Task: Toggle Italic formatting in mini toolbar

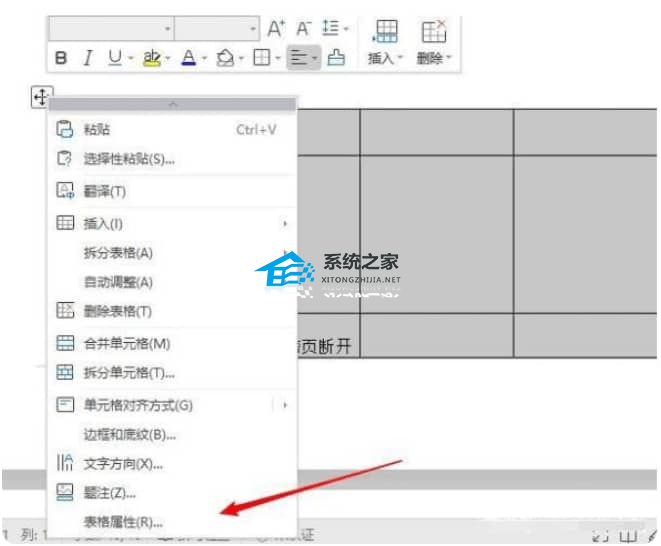Action: (x=88, y=58)
